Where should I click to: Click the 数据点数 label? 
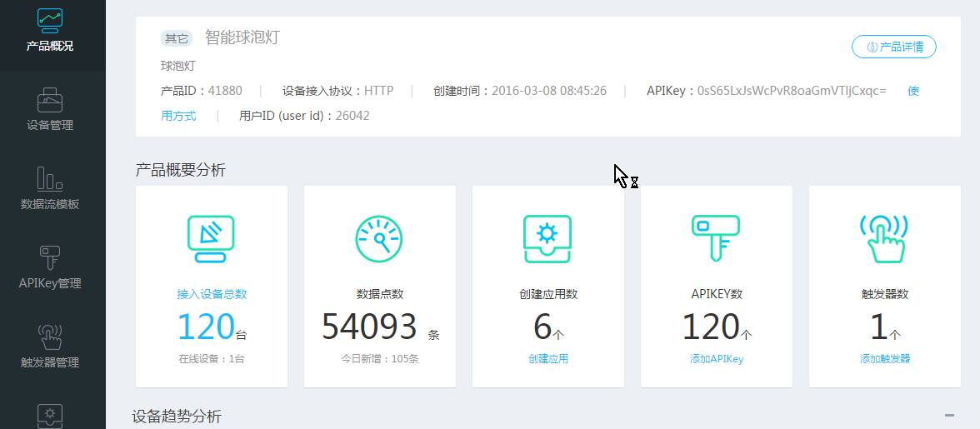[x=380, y=294]
